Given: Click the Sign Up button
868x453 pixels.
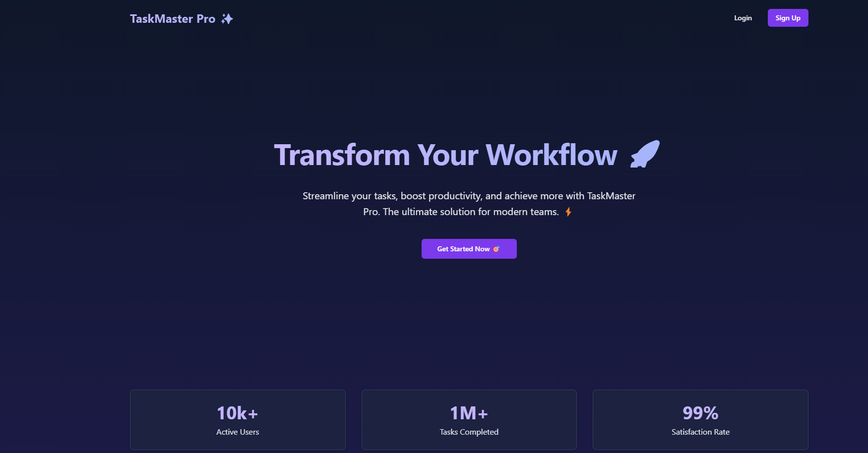Looking at the screenshot, I should (x=788, y=18).
